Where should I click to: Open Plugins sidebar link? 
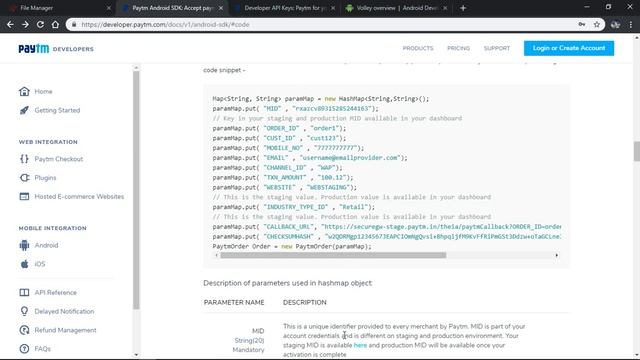tap(45, 178)
